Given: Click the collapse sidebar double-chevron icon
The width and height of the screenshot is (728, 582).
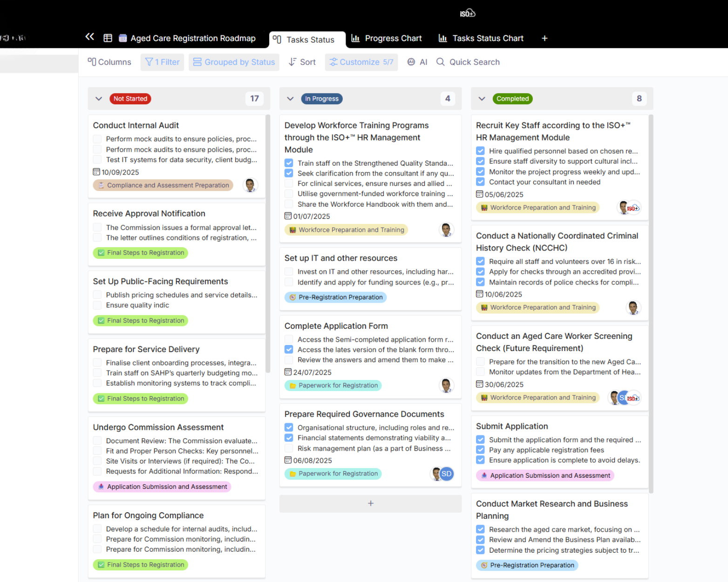Looking at the screenshot, I should pos(90,37).
